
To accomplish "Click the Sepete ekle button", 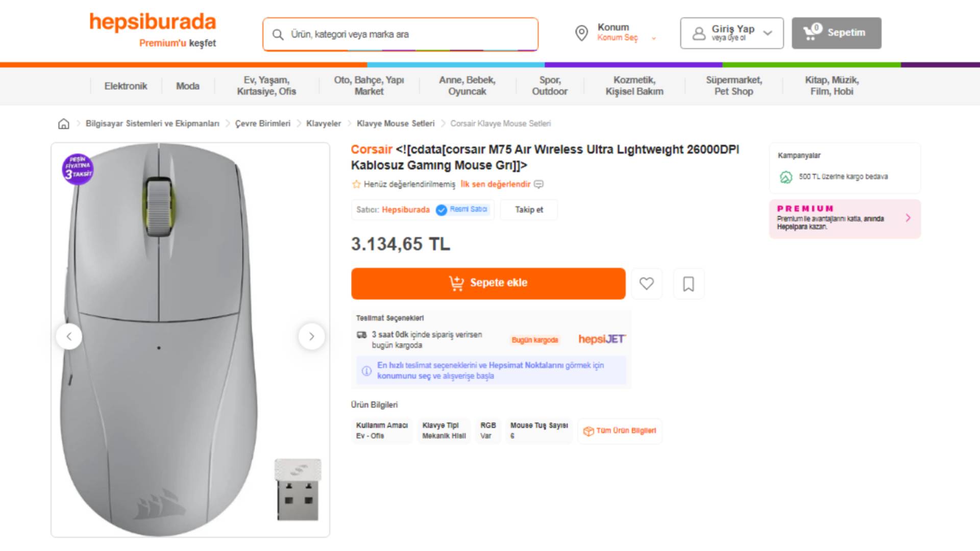I will pyautogui.click(x=488, y=283).
